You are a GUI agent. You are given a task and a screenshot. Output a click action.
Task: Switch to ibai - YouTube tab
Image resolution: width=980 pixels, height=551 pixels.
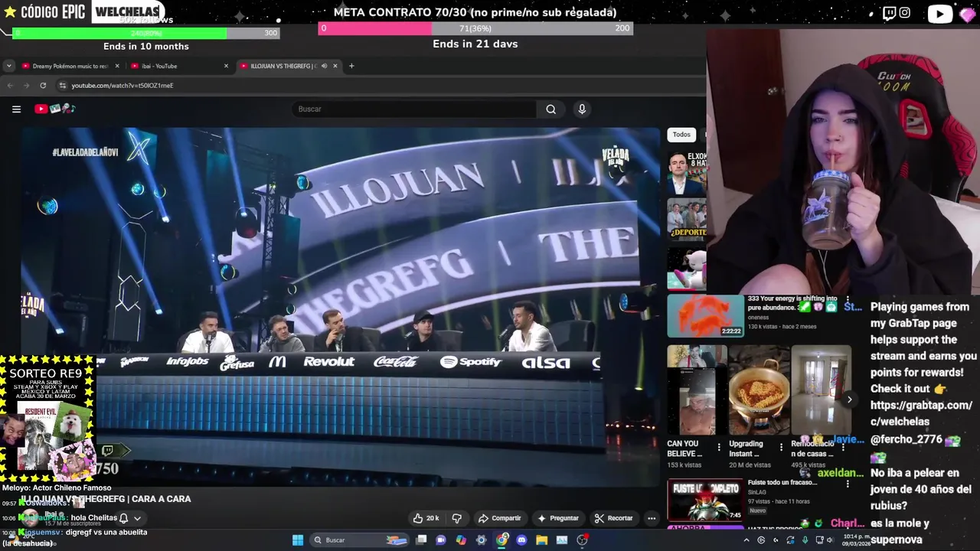click(179, 66)
